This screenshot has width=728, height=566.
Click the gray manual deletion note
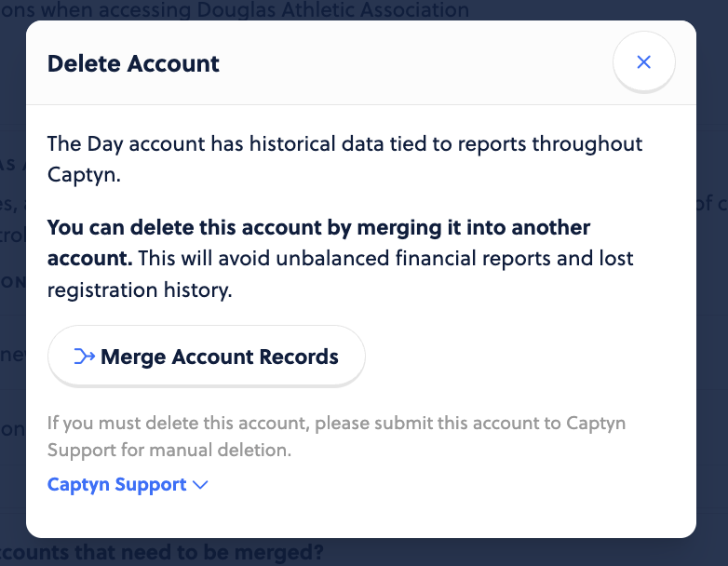[x=336, y=436]
